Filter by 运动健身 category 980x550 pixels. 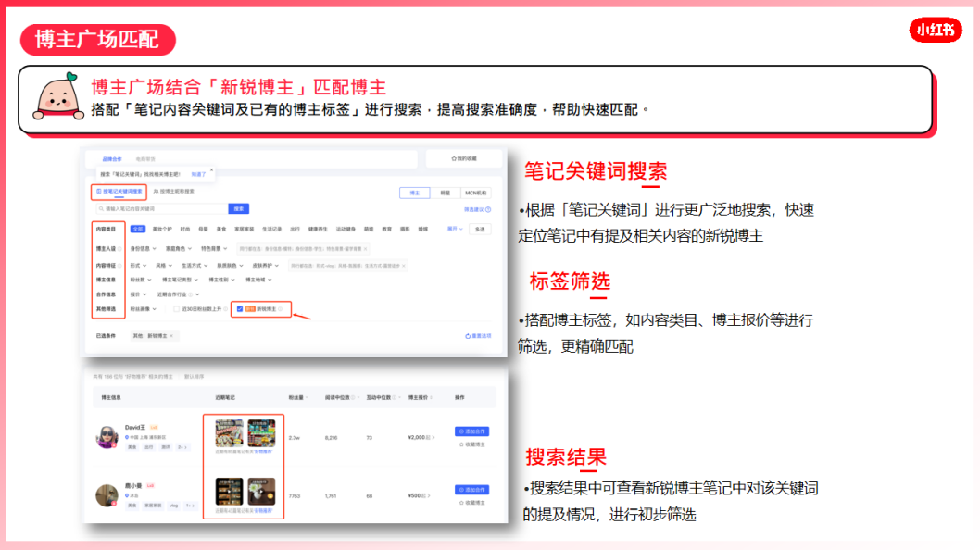[346, 229]
